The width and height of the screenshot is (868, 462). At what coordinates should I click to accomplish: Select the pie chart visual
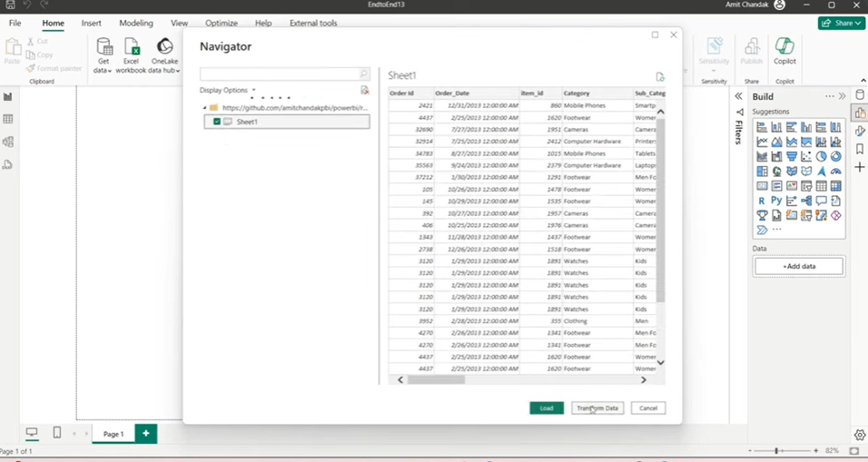coord(821,157)
